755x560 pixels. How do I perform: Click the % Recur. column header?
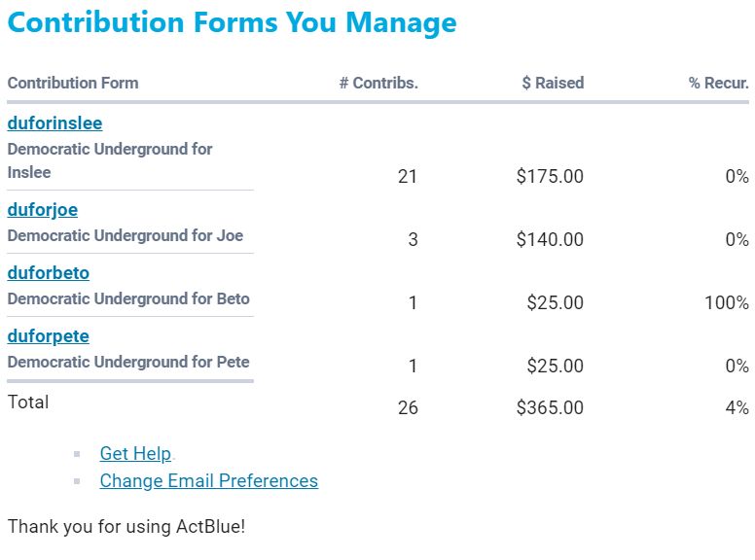(x=718, y=84)
